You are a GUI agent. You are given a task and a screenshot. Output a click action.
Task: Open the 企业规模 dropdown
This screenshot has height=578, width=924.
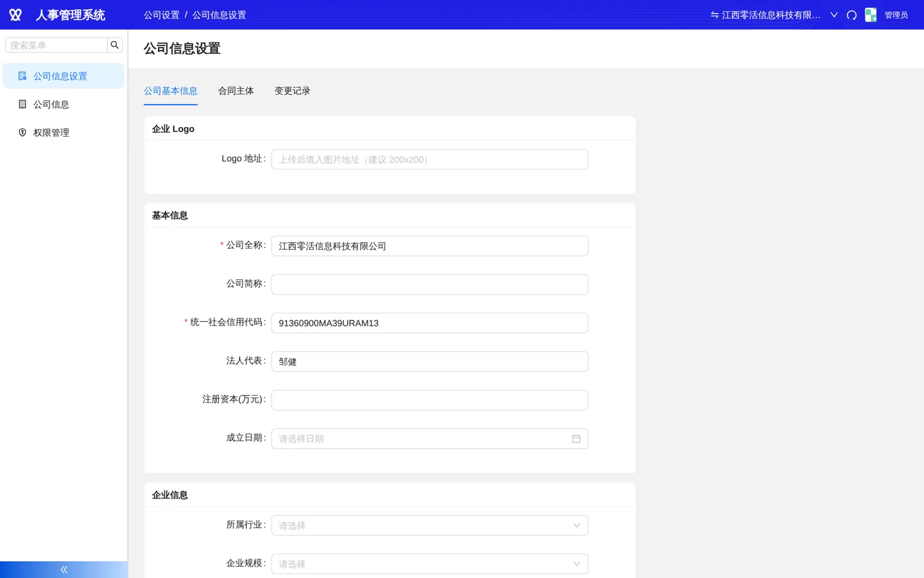(x=430, y=564)
